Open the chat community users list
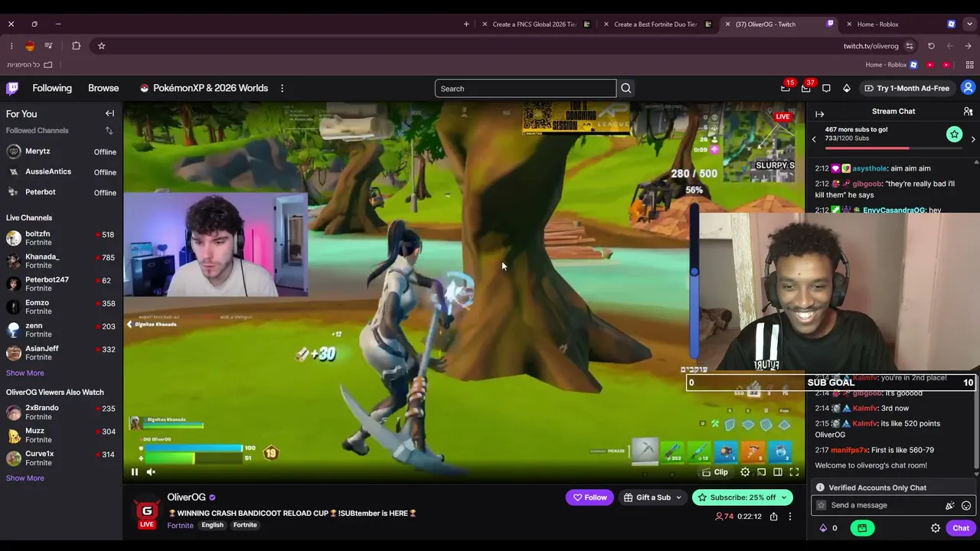The height and width of the screenshot is (551, 980). [x=968, y=112]
